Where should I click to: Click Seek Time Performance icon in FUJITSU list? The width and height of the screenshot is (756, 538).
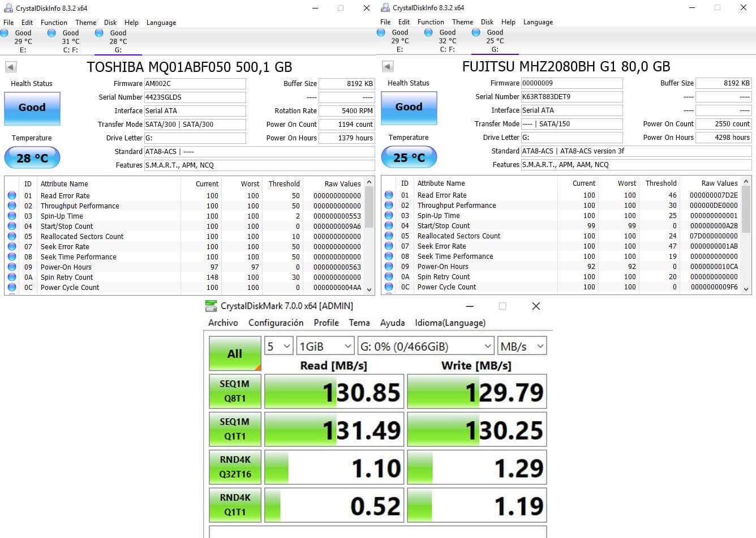(x=389, y=257)
